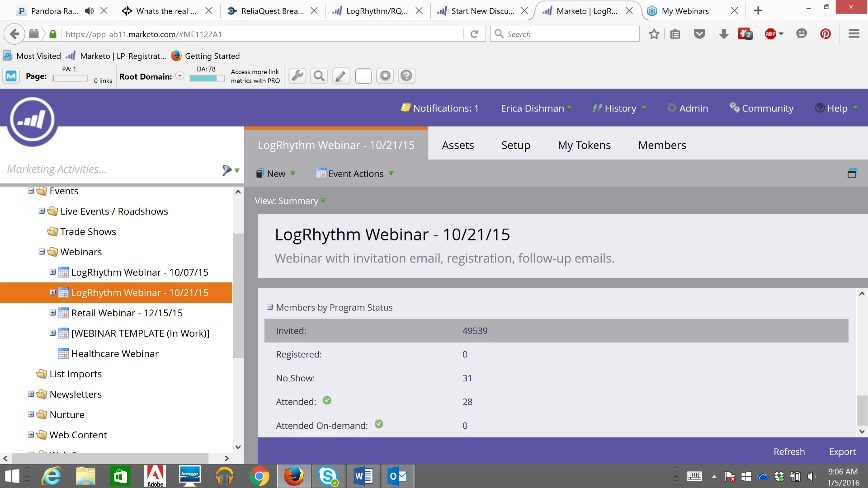Viewport: 868px width, 488px height.
Task: Open the Event Actions dropdown menu
Action: click(x=355, y=174)
